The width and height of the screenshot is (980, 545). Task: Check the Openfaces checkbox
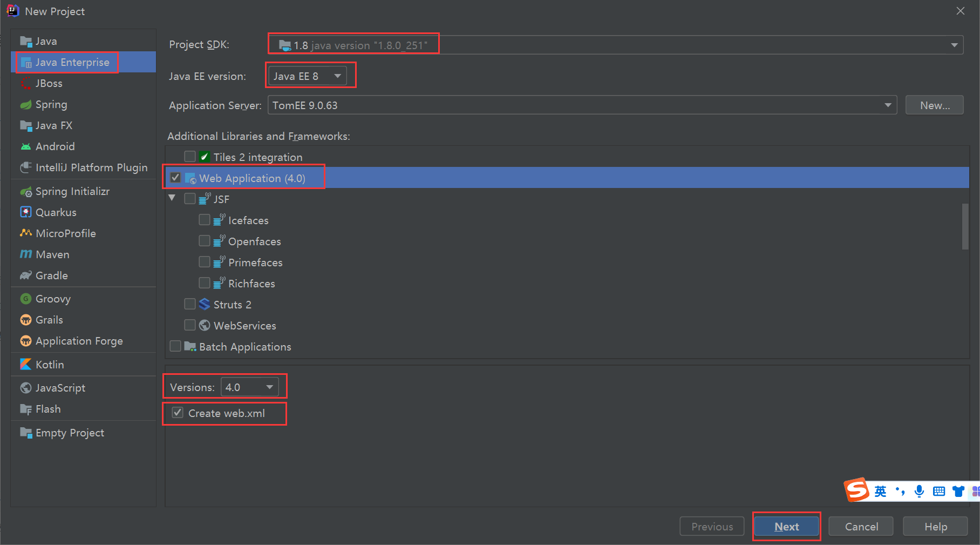click(205, 241)
